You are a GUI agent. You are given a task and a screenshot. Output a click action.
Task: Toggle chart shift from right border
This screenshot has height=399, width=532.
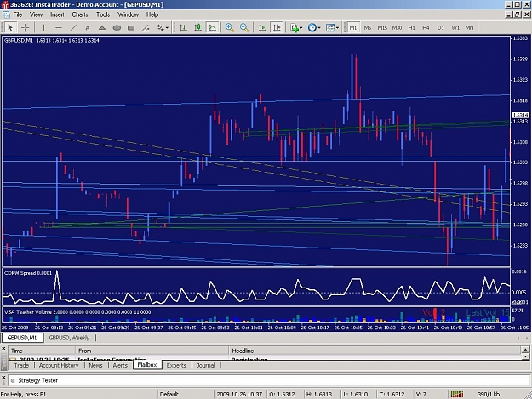(x=277, y=28)
